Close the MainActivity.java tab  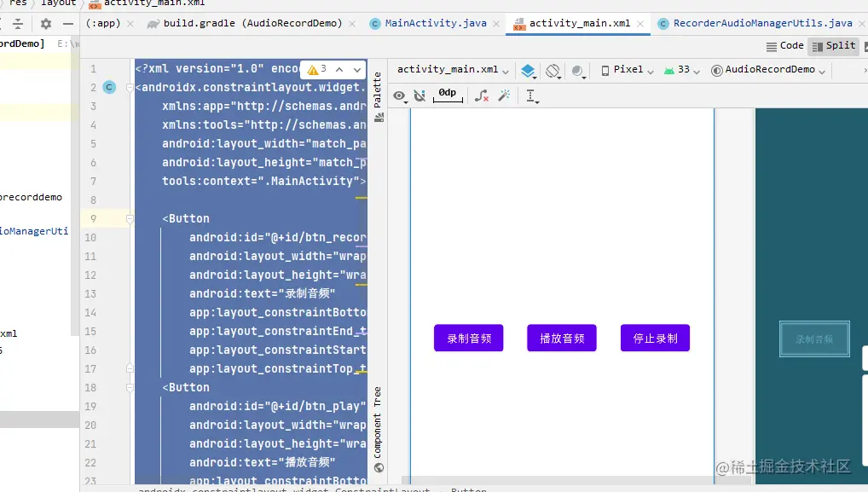[496, 24]
